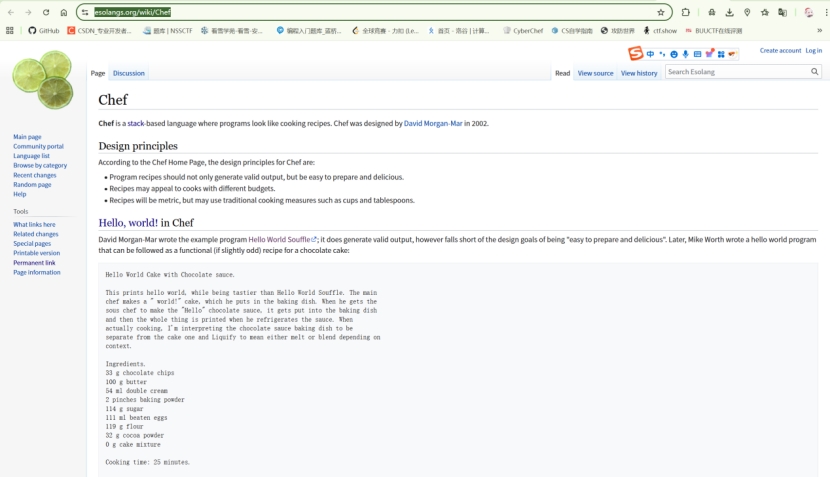Click the browser reload button
The image size is (830, 477).
46,13
